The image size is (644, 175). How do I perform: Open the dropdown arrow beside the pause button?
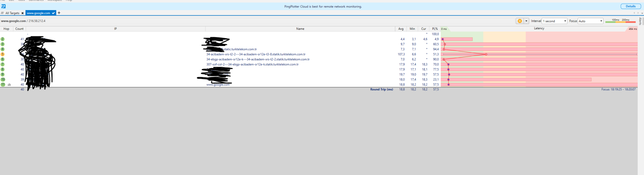point(526,21)
